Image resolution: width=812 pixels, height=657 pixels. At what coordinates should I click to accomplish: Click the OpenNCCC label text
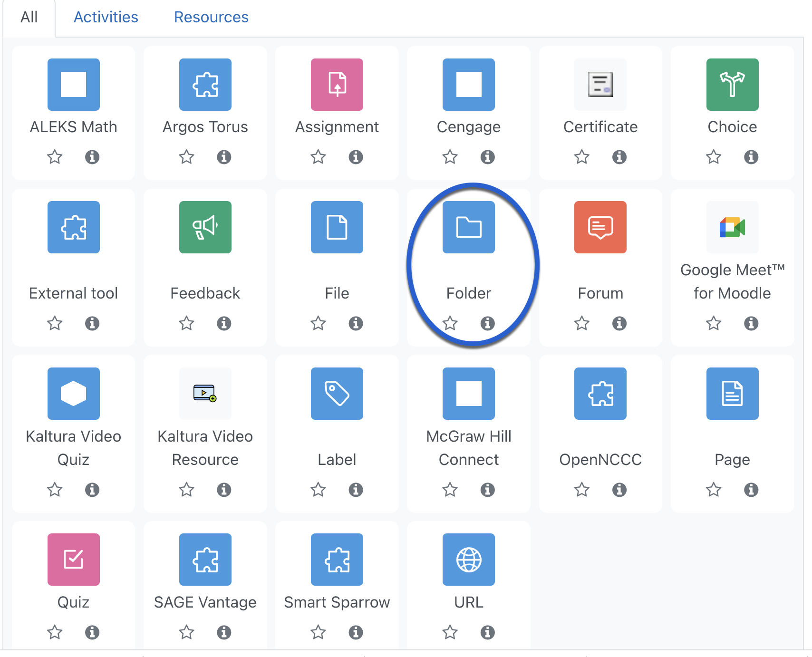pyautogui.click(x=600, y=460)
